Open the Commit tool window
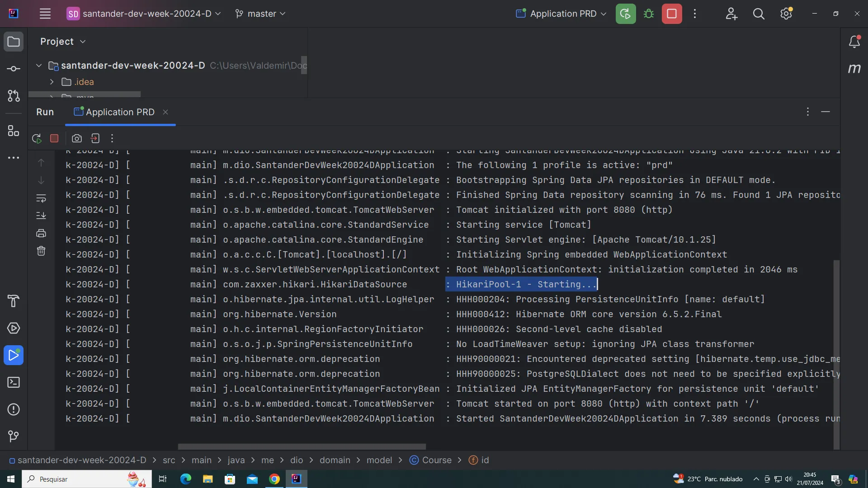Image resolution: width=868 pixels, height=488 pixels. [x=14, y=69]
